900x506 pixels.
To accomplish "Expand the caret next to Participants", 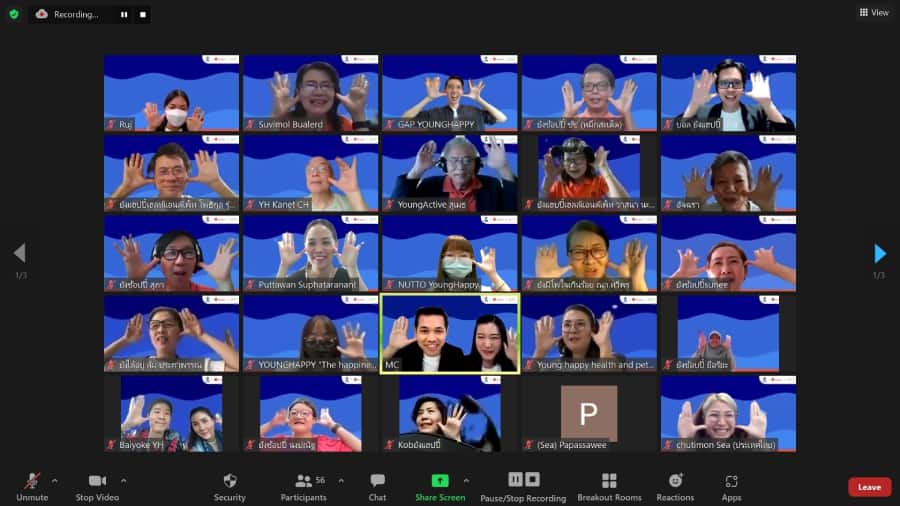I will click(x=341, y=480).
